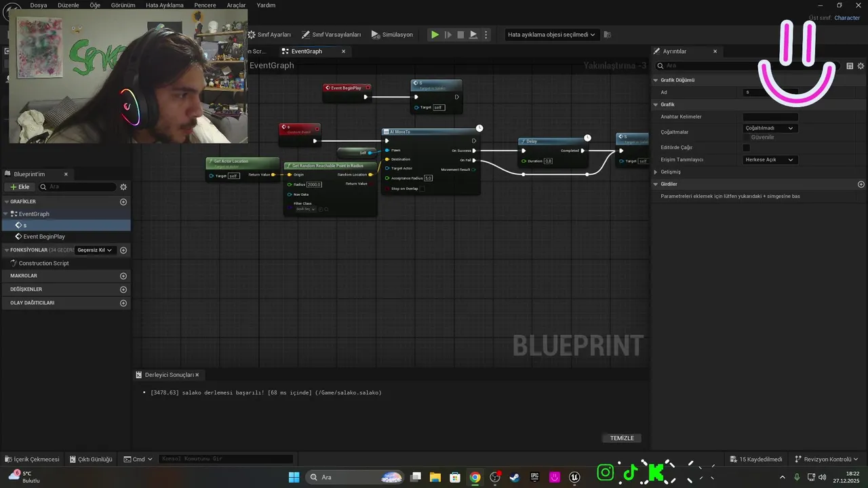This screenshot has height=488, width=868.
Task: Open İçerik Çekmecesi content drawer
Action: 32,459
